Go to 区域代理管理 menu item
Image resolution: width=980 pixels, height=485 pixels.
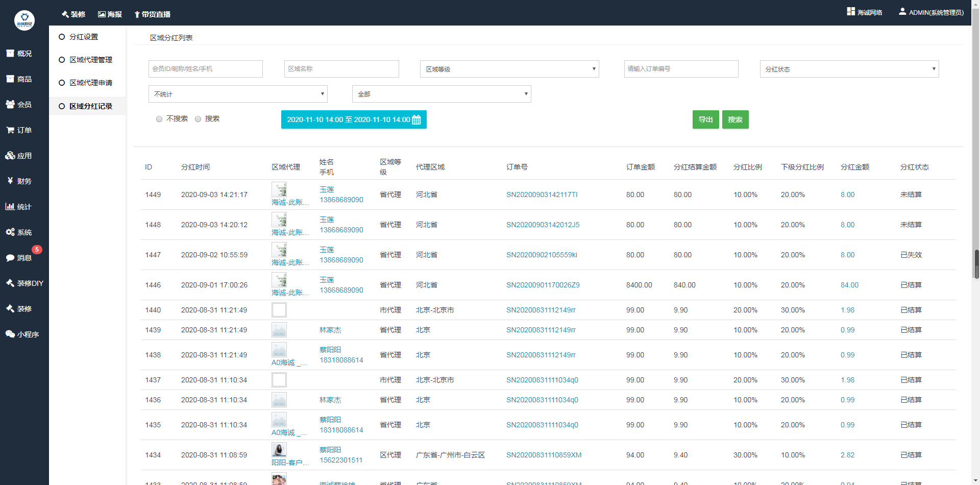pyautogui.click(x=90, y=60)
